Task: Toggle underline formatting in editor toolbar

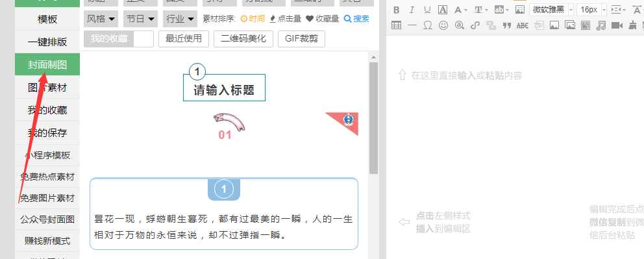Action: coord(427,10)
